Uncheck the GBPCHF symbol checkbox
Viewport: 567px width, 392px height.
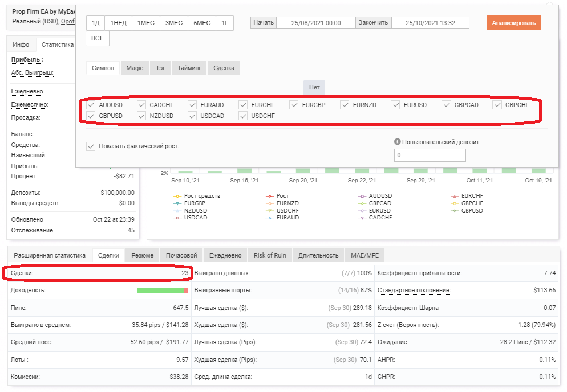pos(497,105)
